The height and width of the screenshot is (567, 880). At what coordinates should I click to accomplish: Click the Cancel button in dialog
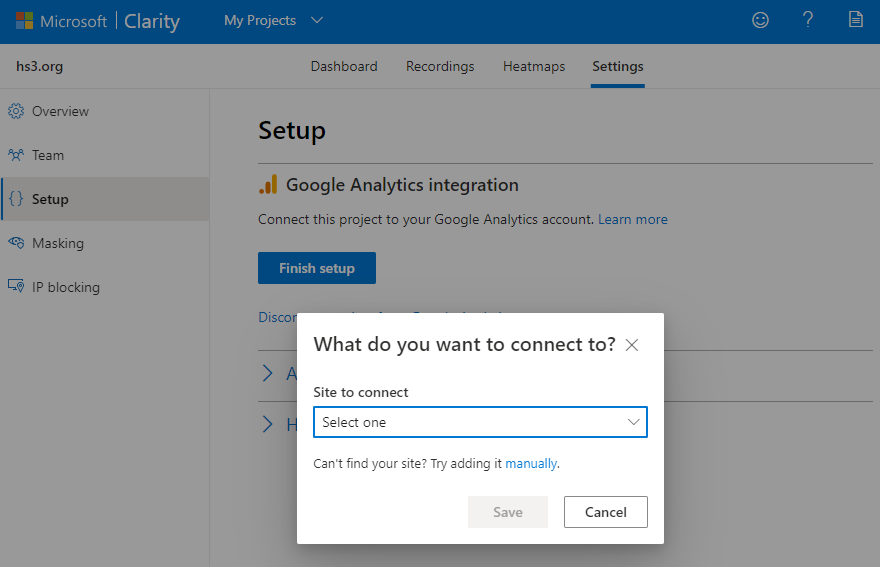click(x=606, y=512)
